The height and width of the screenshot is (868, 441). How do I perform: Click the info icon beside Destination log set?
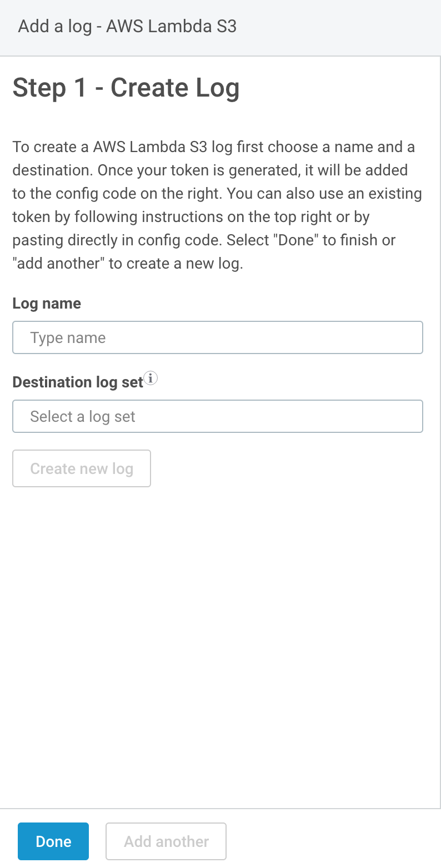click(151, 378)
